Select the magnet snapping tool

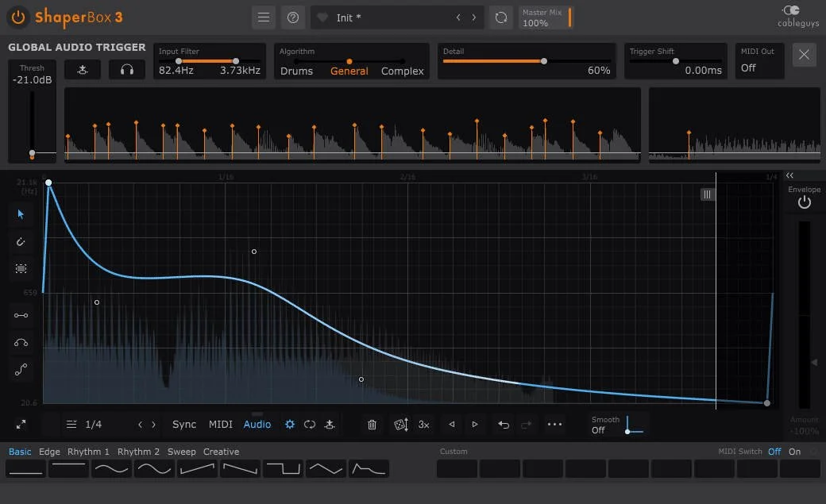coord(21,241)
